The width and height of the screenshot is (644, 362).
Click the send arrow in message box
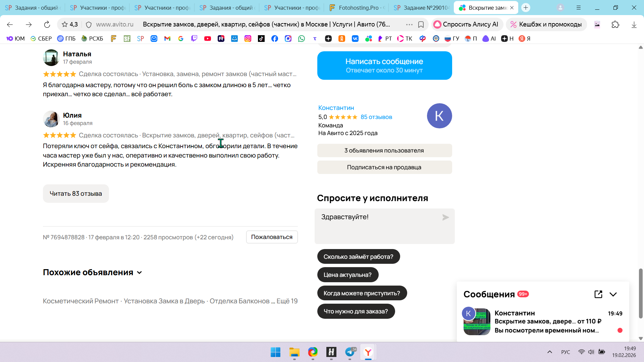pos(445,218)
